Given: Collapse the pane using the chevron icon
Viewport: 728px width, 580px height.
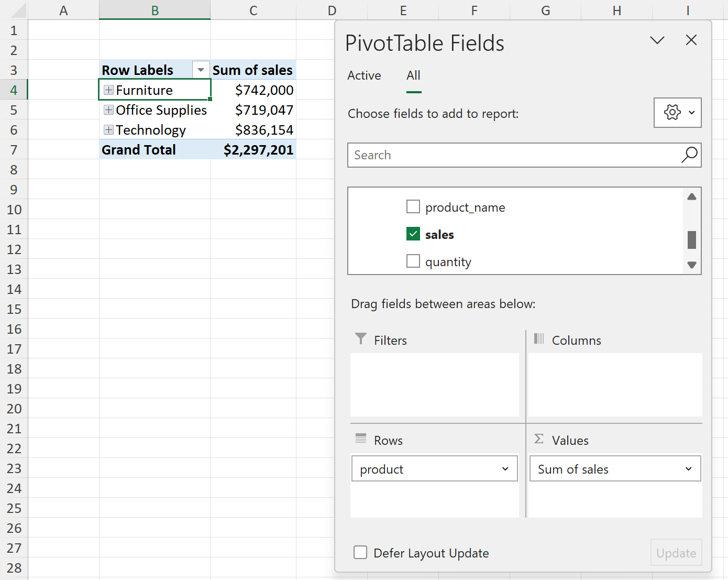Looking at the screenshot, I should click(657, 40).
